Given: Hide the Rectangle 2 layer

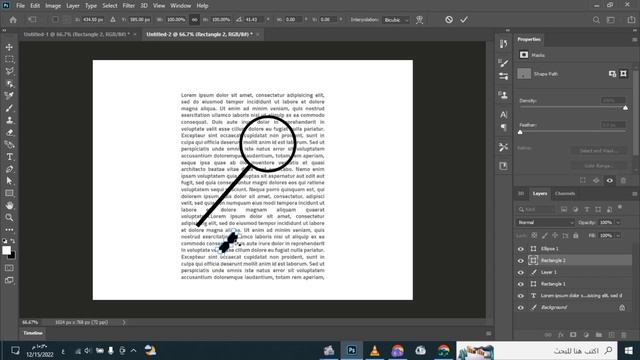Looking at the screenshot, I should coord(521,260).
